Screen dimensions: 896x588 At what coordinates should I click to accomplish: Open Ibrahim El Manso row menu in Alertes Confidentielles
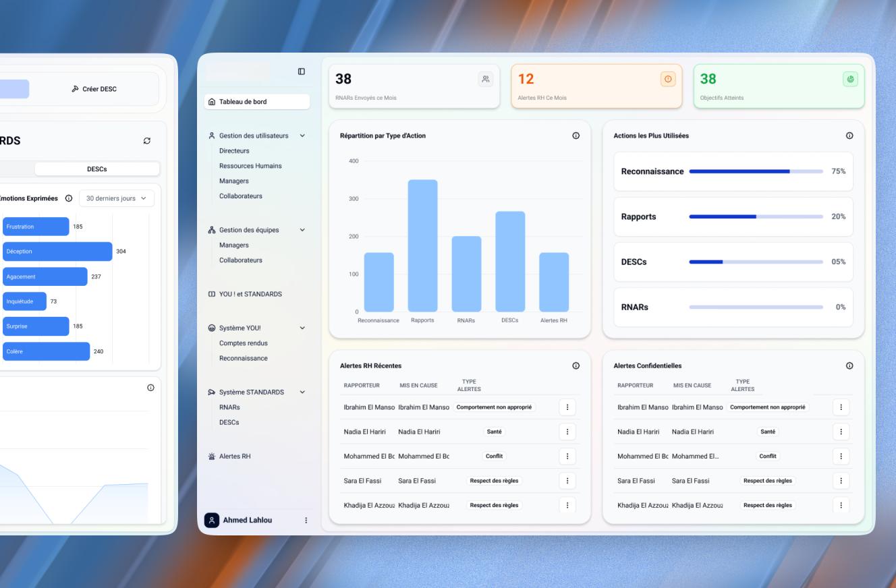pos(841,407)
